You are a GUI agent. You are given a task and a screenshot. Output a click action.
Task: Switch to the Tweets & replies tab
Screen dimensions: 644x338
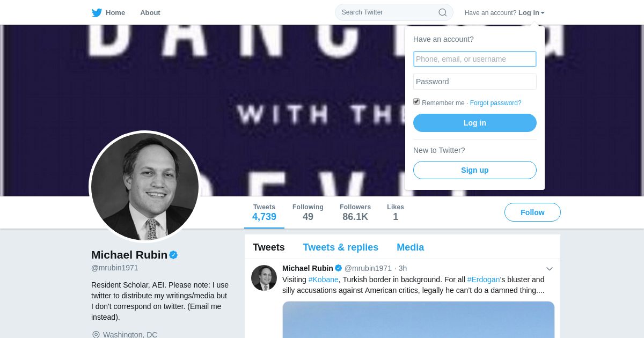coord(340,247)
